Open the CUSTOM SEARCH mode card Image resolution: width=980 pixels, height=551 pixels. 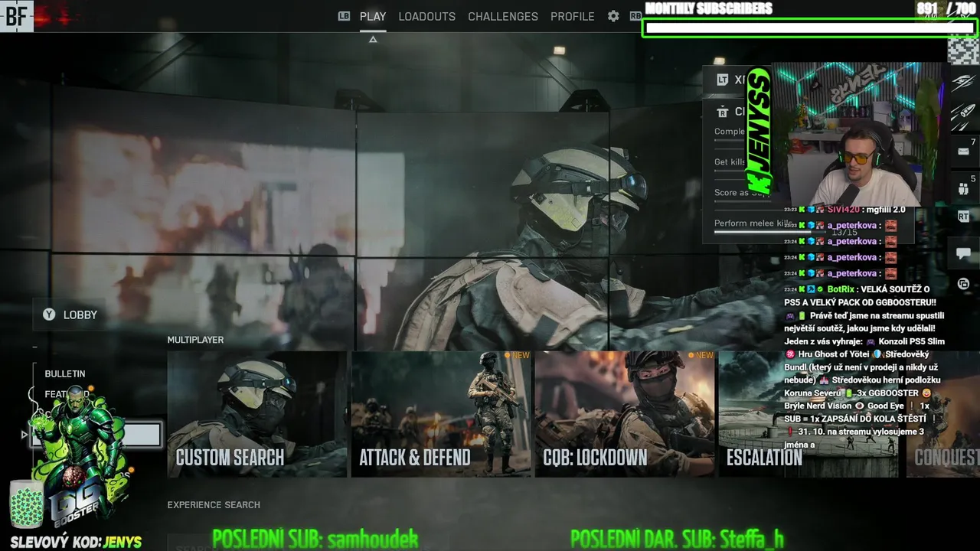tap(257, 414)
